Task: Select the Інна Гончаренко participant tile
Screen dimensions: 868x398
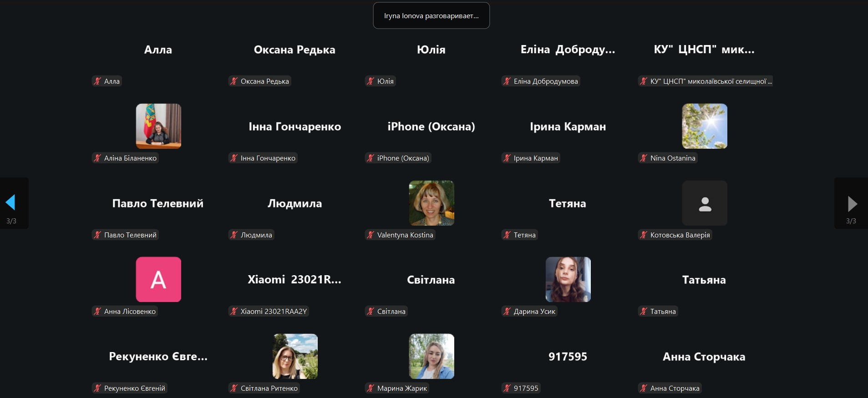Action: [295, 131]
